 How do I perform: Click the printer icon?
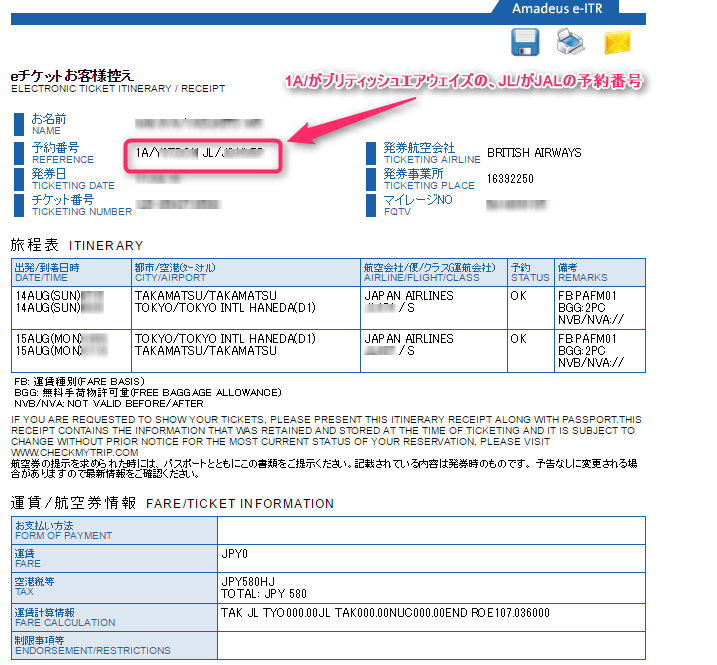(570, 42)
